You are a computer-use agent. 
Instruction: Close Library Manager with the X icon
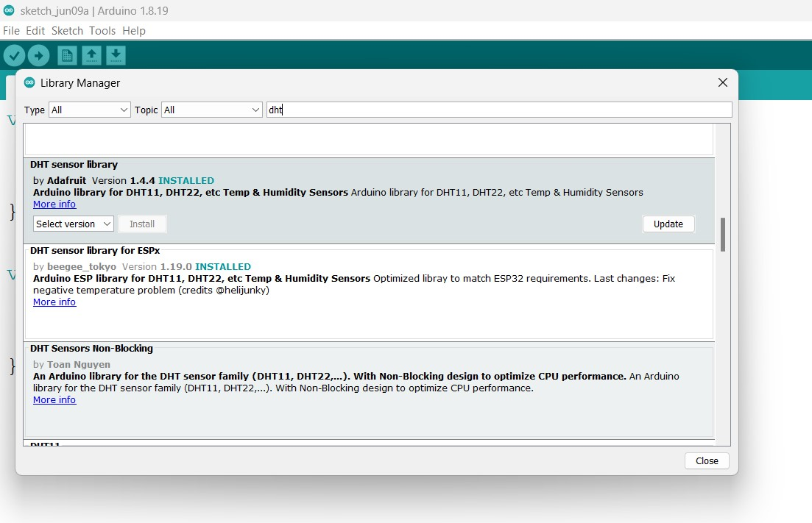[722, 83]
